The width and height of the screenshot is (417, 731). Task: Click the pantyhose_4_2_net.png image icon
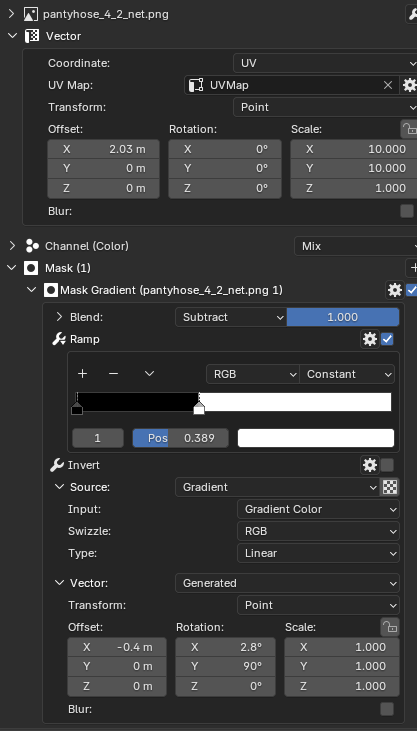(x=31, y=14)
